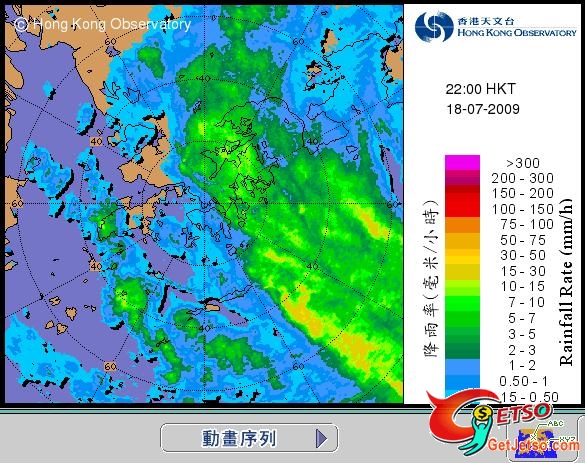Click the orange 75 - 100 legend swatch

[x=462, y=225]
